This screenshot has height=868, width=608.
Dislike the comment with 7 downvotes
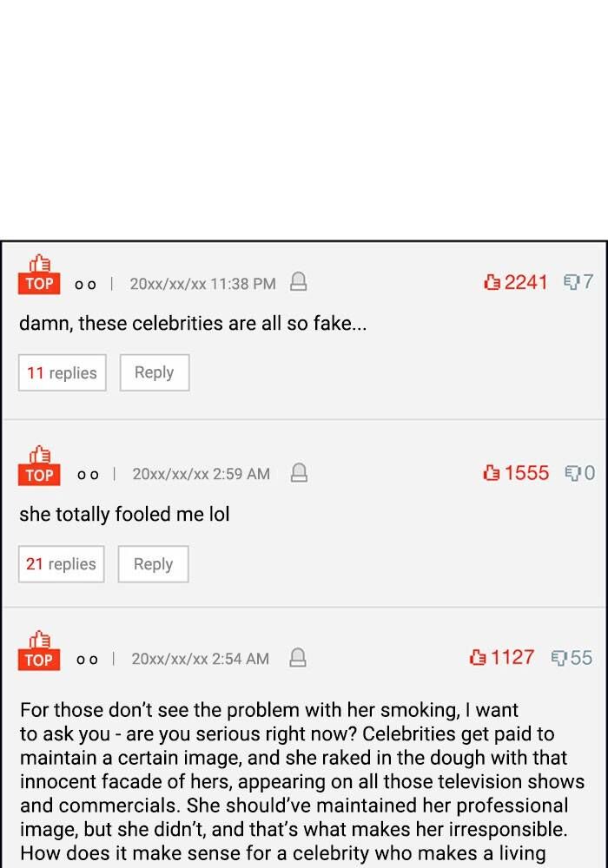[x=572, y=282]
